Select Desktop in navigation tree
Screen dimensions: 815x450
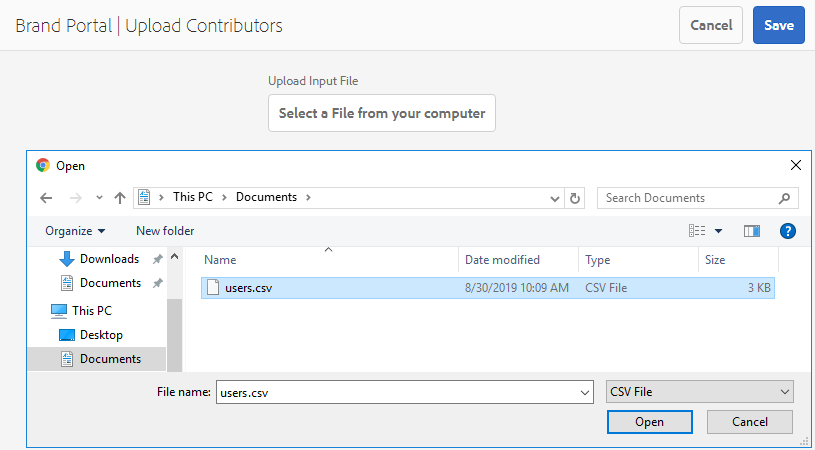[101, 335]
